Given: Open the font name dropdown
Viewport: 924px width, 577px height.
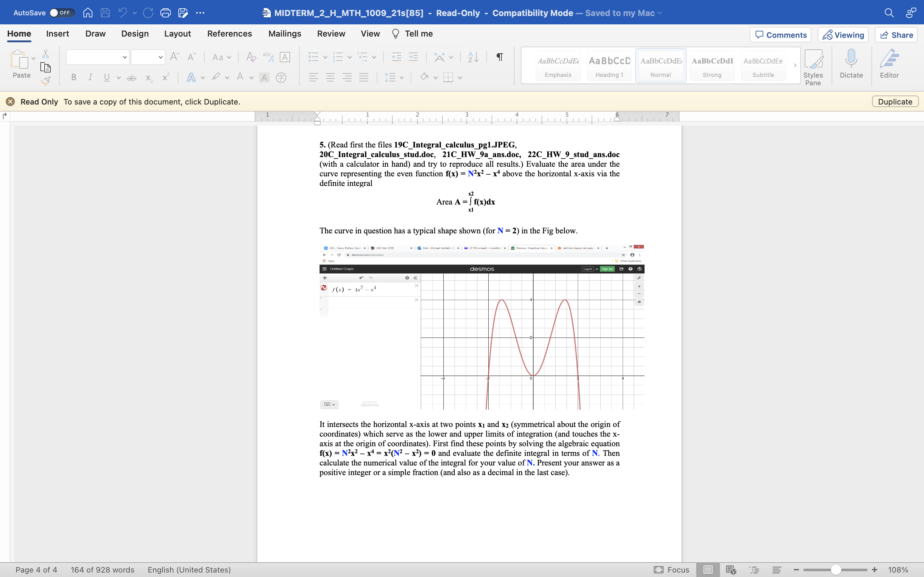Looking at the screenshot, I should coord(97,57).
